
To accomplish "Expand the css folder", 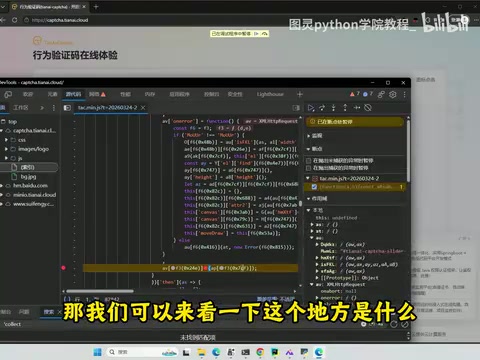I will (x=6, y=140).
